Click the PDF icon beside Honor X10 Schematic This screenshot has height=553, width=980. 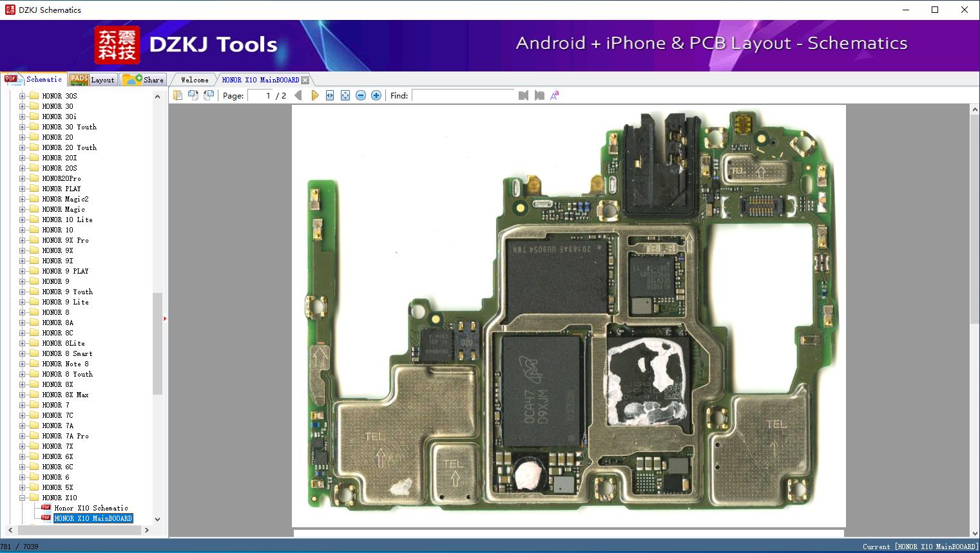(x=46, y=508)
